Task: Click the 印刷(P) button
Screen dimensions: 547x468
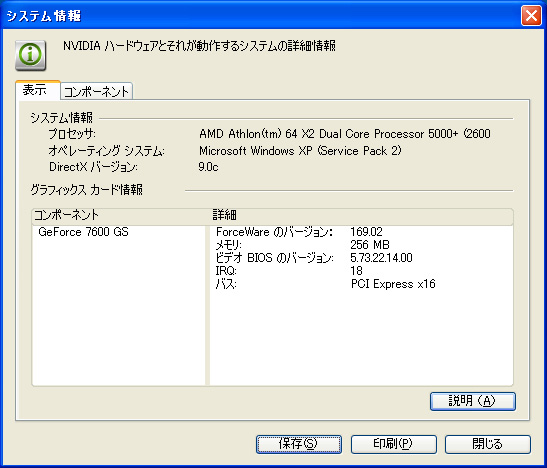Action: click(x=394, y=444)
